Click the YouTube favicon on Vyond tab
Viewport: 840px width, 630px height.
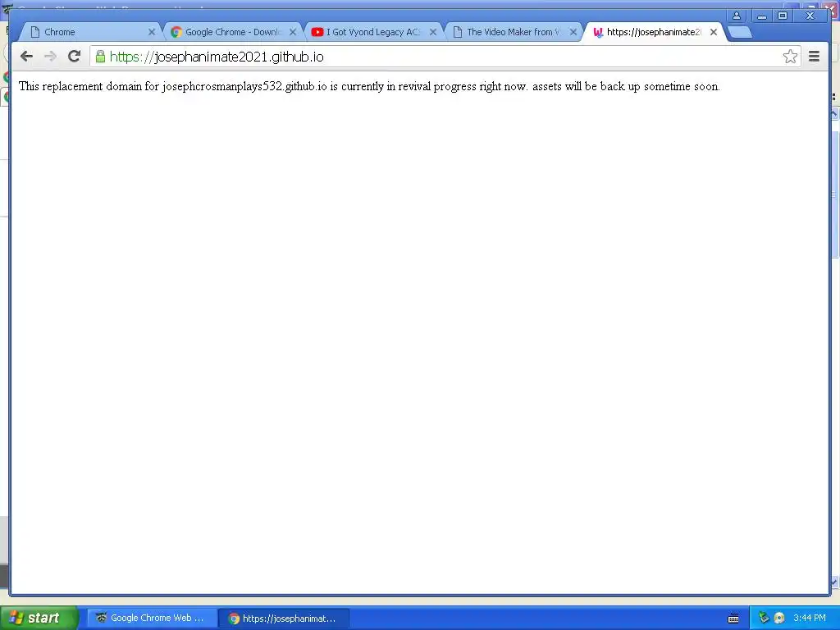317,32
